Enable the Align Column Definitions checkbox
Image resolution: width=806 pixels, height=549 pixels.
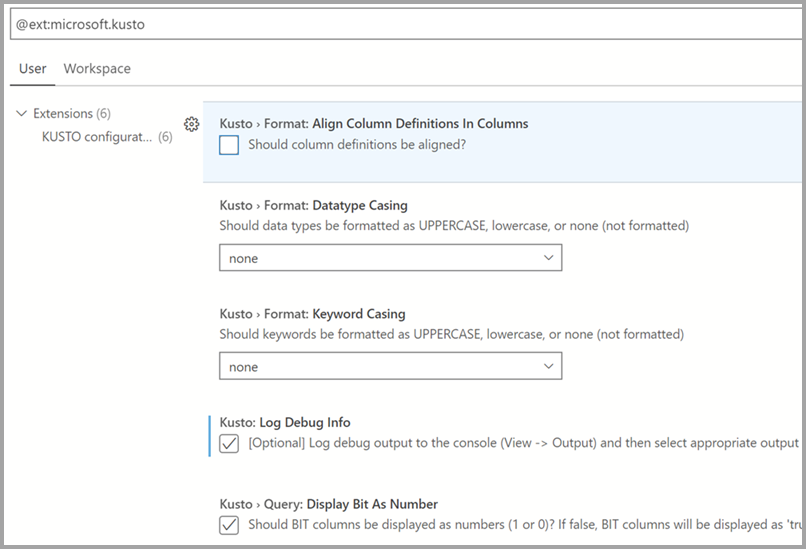point(229,145)
